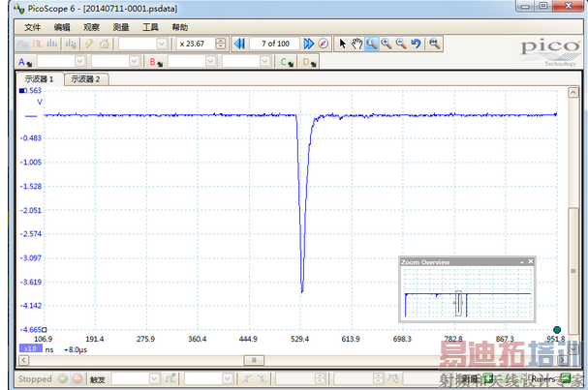Open 编辑 menu
Screen dimensions: 588x390
tap(62, 27)
